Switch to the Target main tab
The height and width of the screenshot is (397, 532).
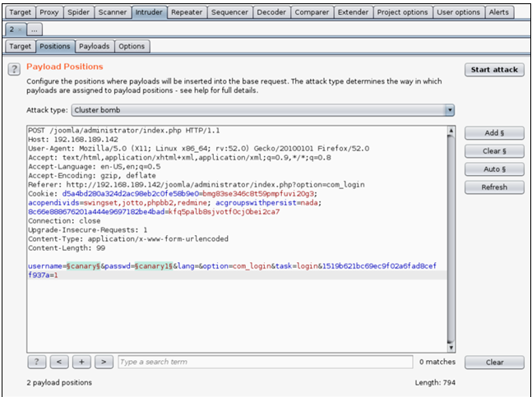point(20,12)
